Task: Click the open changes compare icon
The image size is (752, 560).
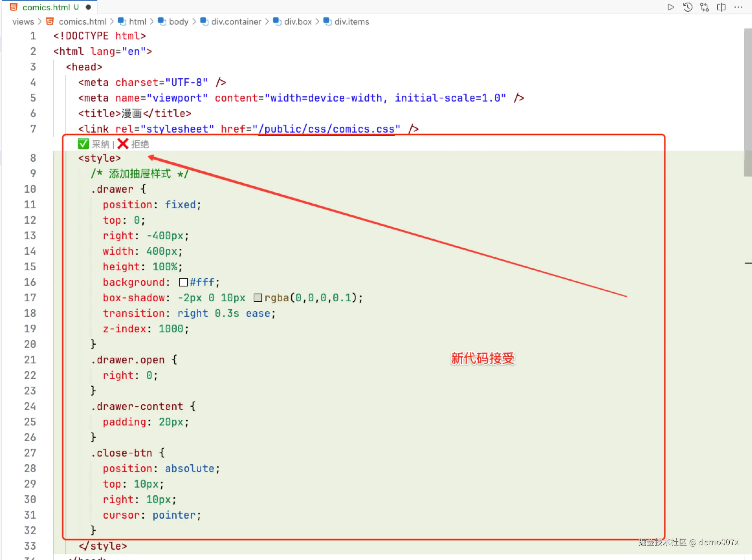Action: [x=704, y=7]
